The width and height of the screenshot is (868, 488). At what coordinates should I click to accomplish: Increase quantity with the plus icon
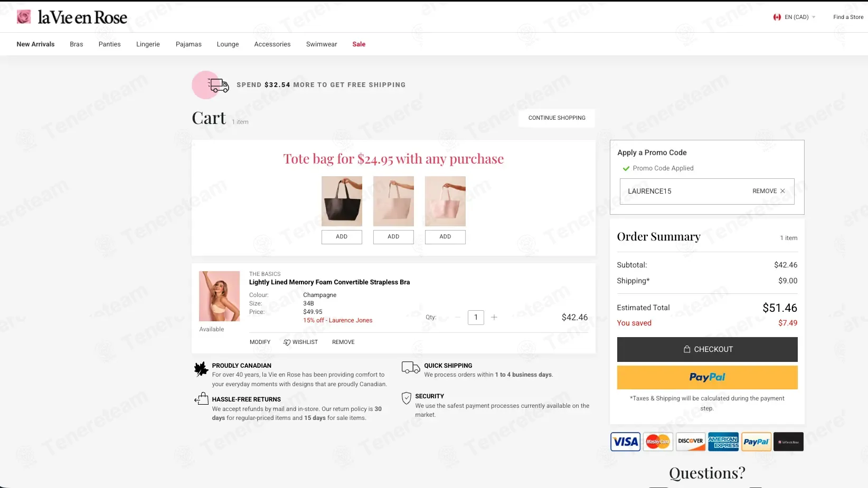pyautogui.click(x=494, y=317)
